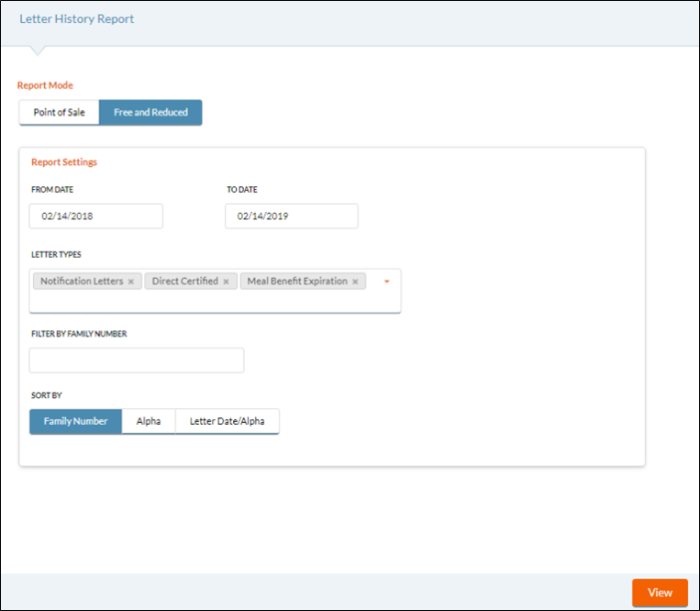Viewport: 700px width, 611px height.
Task: Click the Direct Certified tag text
Action: 185,282
